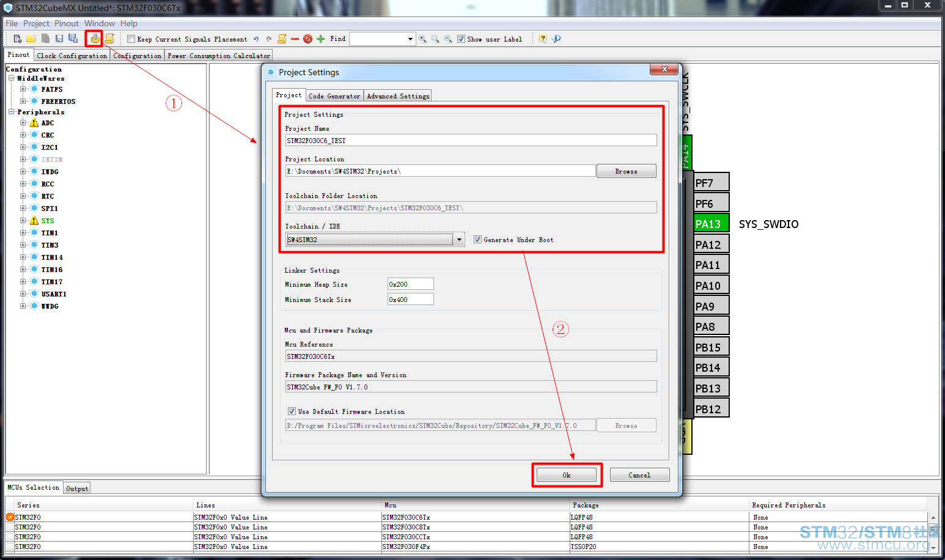Switch to the Power Consumption Calculator tab

pyautogui.click(x=219, y=56)
